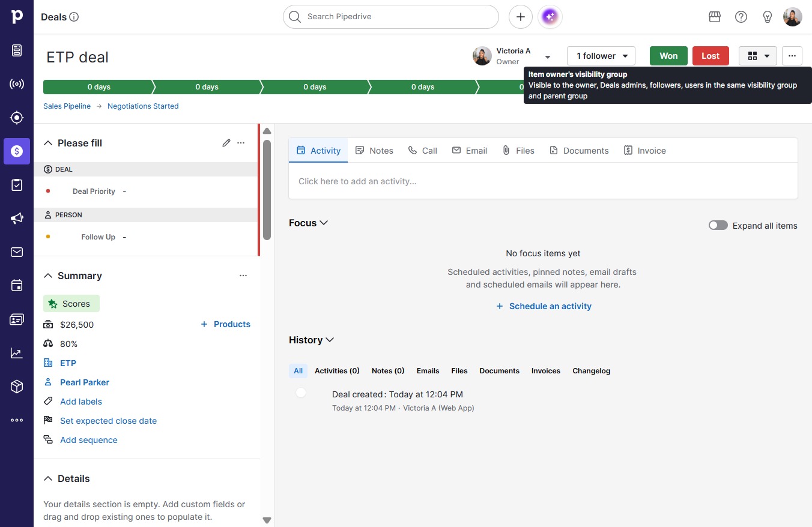Open the megaphone Campaigns icon in sidebar
This screenshot has width=812, height=527.
pyautogui.click(x=17, y=218)
